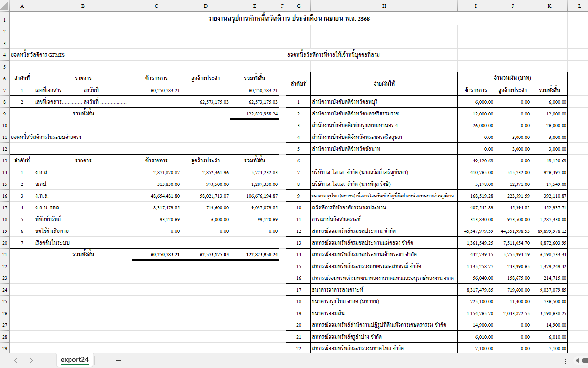Select the cell with value 99,120.69
This screenshot has width=588, height=368.
click(x=254, y=219)
